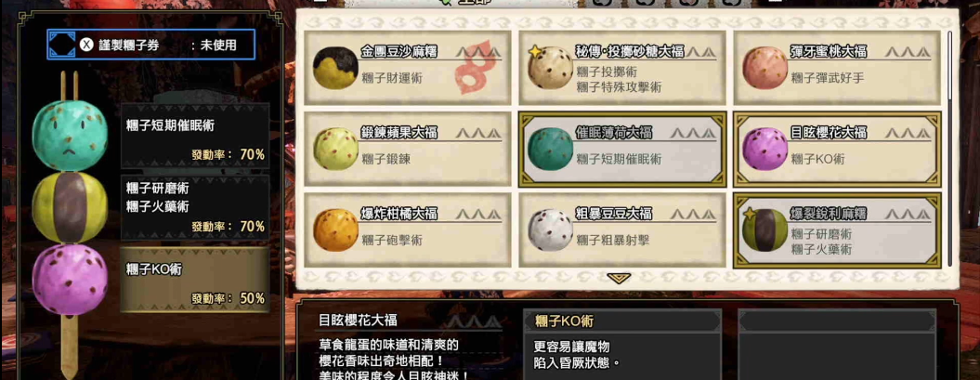Viewport: 980px width, 380px height.
Task: Pick the pink 彈牙蜜桃大福 dango icon
Action: pyautogui.click(x=765, y=67)
